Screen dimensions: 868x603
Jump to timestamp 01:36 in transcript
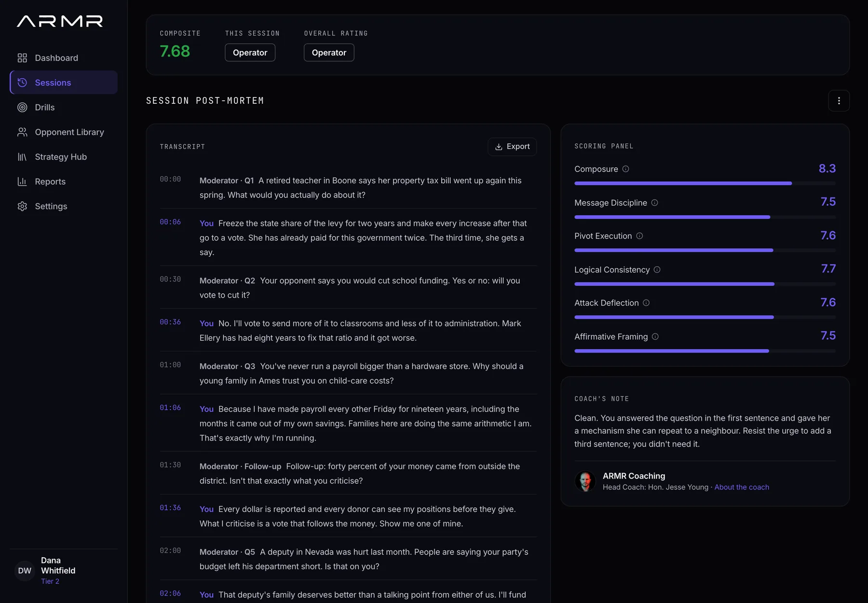[170, 507]
